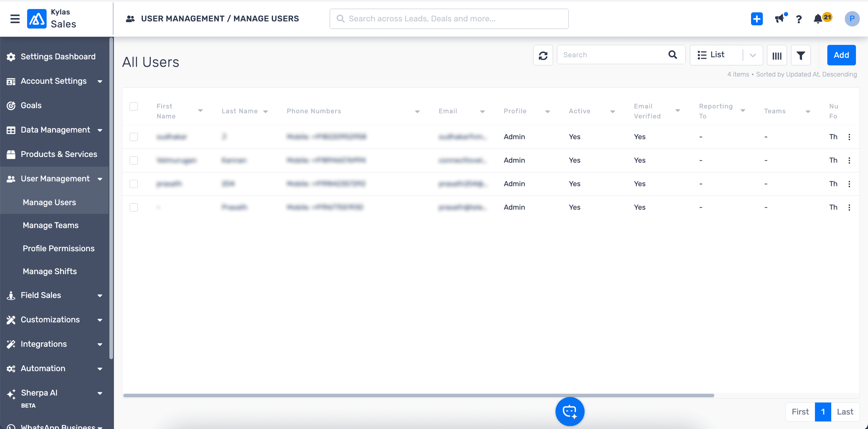Open Profile Permissions menu item

pyautogui.click(x=59, y=248)
